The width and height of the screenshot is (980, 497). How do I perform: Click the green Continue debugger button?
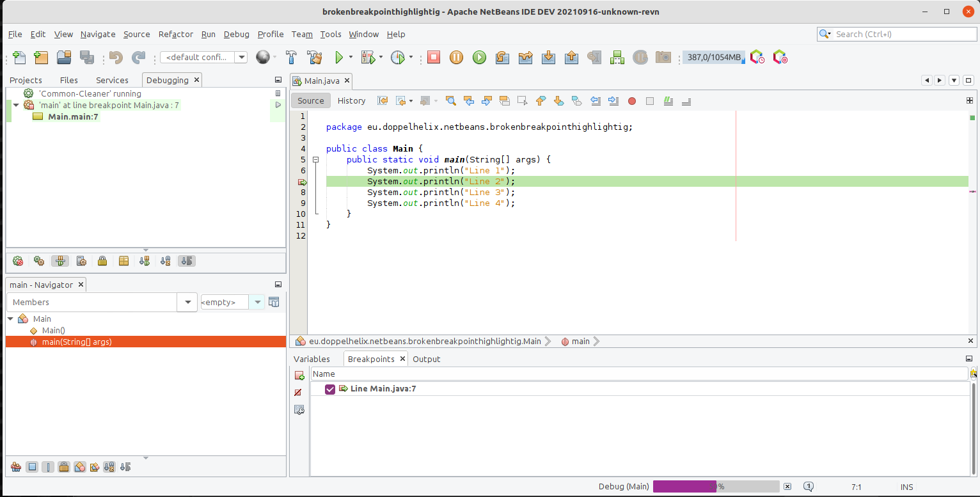(479, 58)
